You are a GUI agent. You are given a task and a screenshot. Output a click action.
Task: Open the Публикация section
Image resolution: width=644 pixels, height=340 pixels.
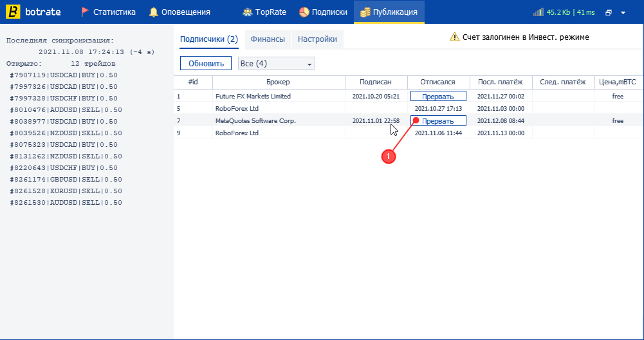[x=389, y=12]
